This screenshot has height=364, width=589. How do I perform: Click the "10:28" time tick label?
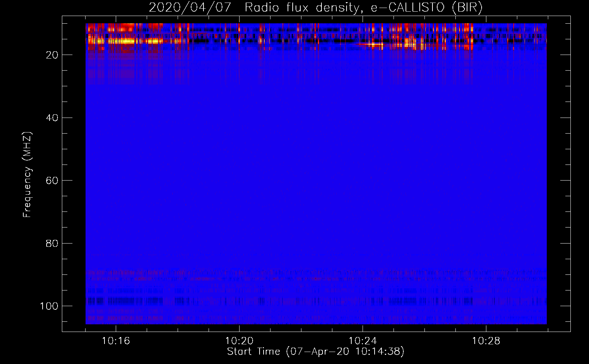tap(486, 341)
